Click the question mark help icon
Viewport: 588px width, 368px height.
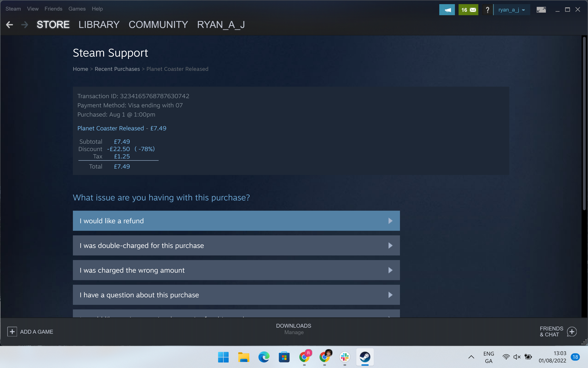[x=487, y=10]
